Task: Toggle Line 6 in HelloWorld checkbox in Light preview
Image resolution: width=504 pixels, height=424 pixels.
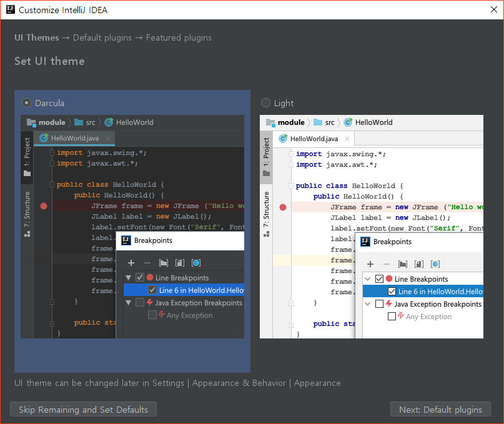Action: 392,291
